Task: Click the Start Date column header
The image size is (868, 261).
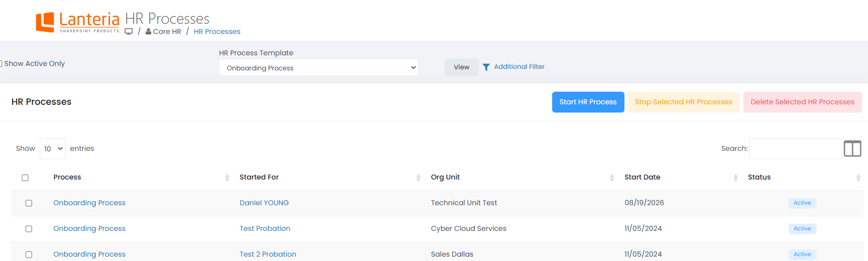Action: click(642, 177)
